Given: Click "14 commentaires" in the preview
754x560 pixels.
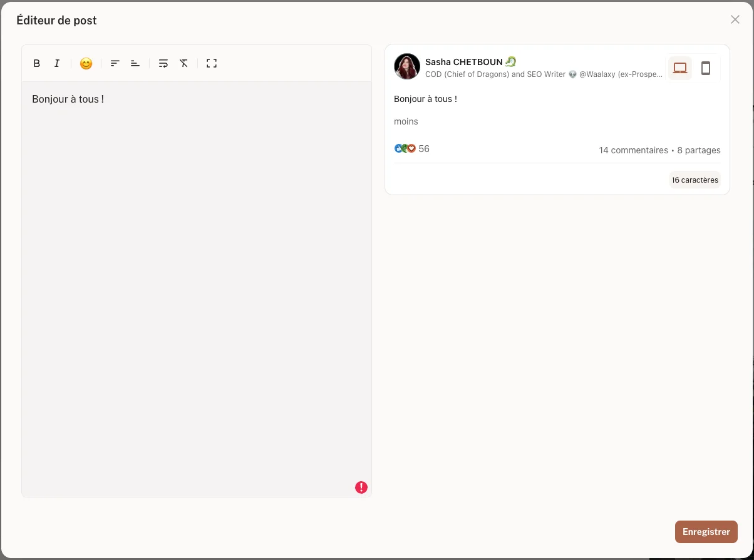Looking at the screenshot, I should (633, 150).
